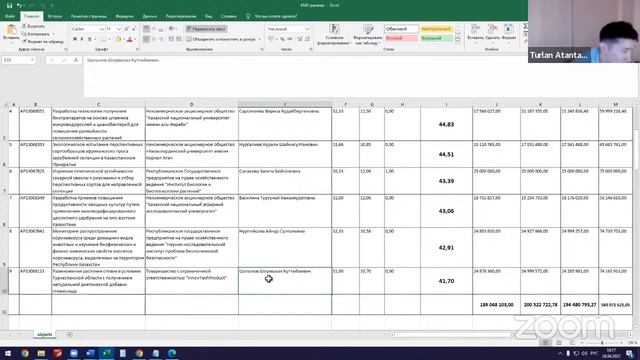
Task: Center cell text horizontally
Action: coord(154,39)
